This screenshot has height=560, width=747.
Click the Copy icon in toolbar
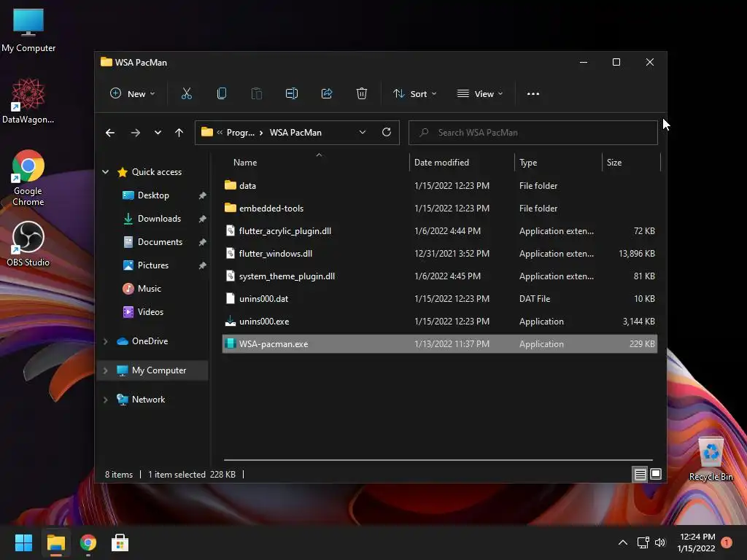click(222, 94)
